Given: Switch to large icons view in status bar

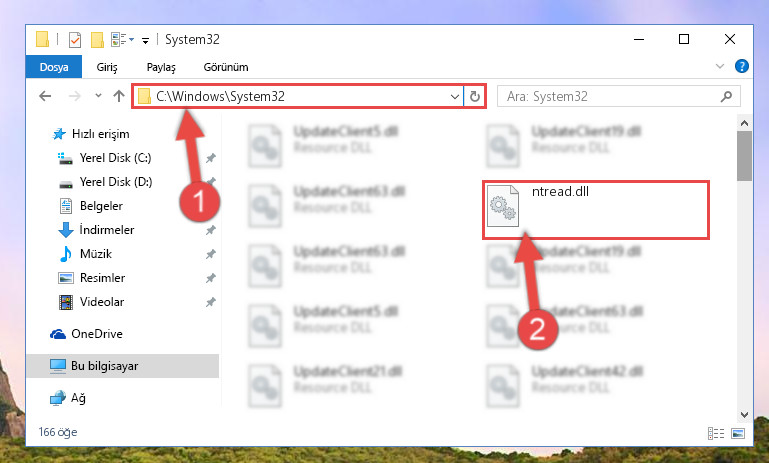Looking at the screenshot, I should pyautogui.click(x=738, y=433).
